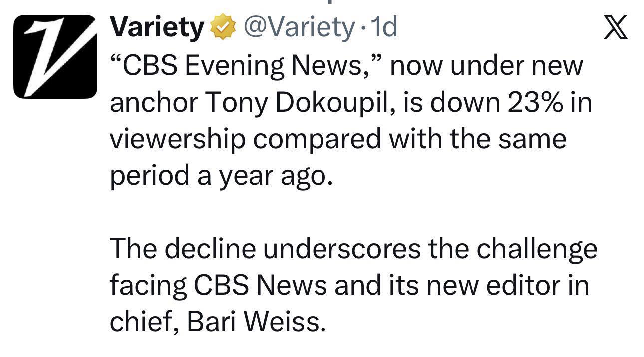This screenshot has width=644, height=357.
Task: Open Variety's profile from the avatar icon
Action: [56, 56]
